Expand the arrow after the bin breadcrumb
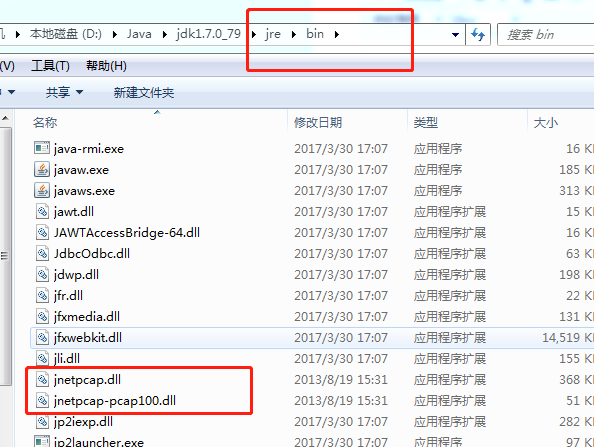 click(x=337, y=34)
